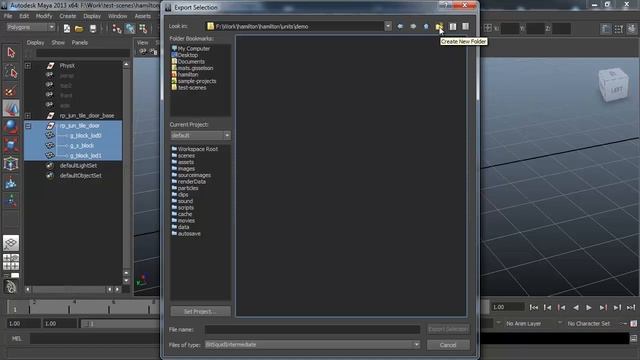Open the Create menu
This screenshot has height=360, width=640.
pyautogui.click(x=68, y=16)
